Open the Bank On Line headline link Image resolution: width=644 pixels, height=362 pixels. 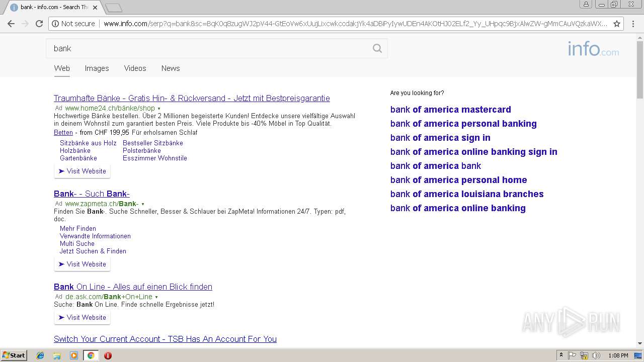pyautogui.click(x=133, y=287)
